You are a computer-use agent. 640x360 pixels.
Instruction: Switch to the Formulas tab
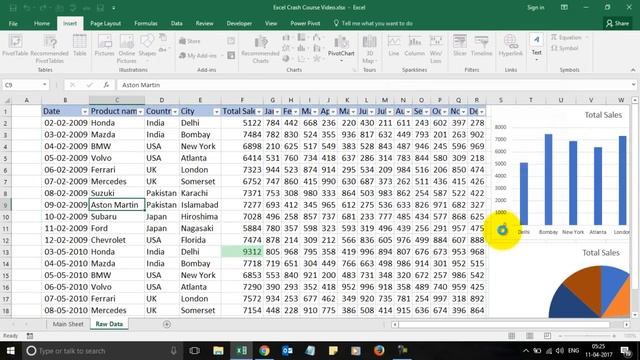click(146, 24)
